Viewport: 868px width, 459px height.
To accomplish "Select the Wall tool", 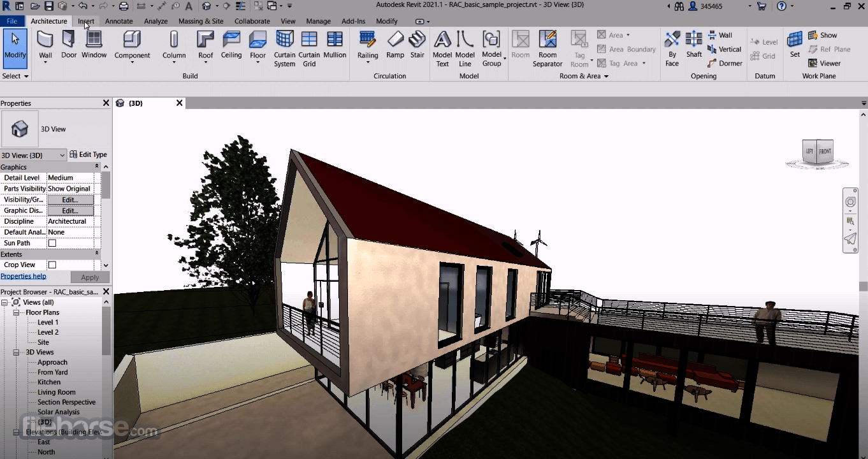I will 45,45.
